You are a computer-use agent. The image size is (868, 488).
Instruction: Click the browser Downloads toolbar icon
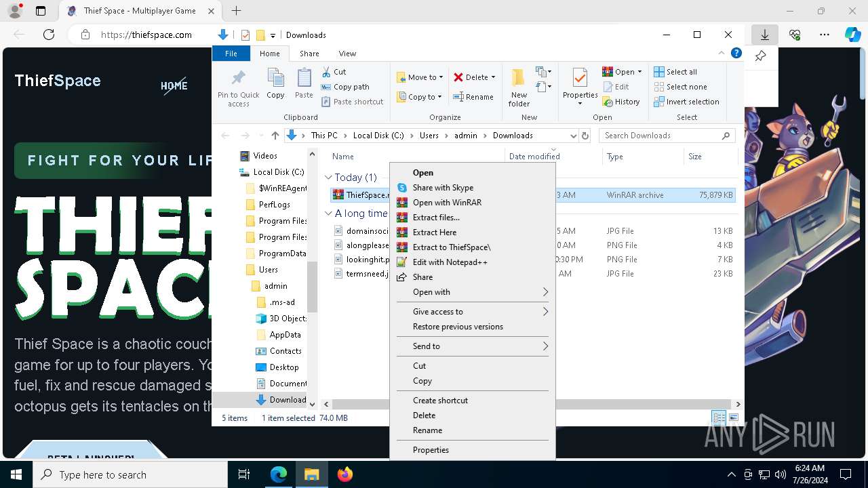pyautogui.click(x=765, y=35)
